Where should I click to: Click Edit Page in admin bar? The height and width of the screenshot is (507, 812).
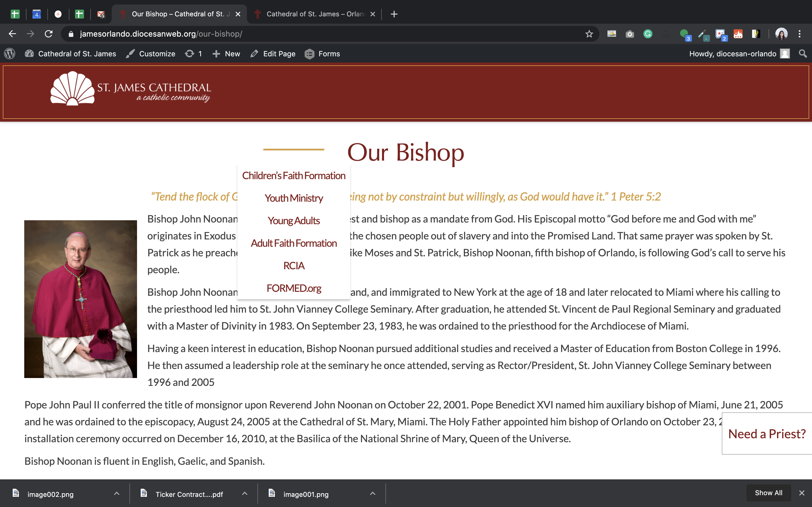click(x=273, y=54)
